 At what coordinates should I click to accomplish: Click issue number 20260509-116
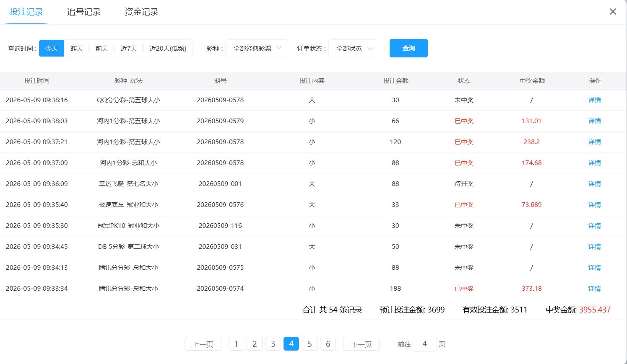(220, 226)
